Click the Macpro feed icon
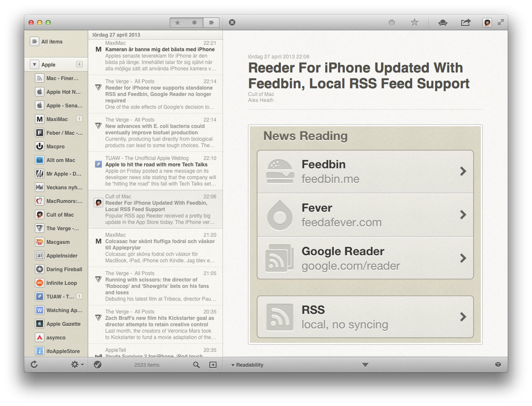Image resolution: width=532 pixels, height=406 pixels. coord(40,147)
